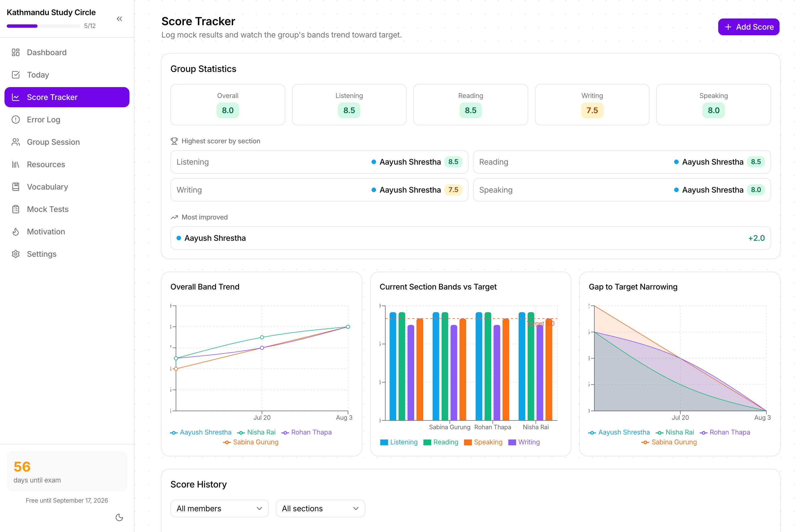Click the Listening blue legend swatch

point(384,442)
